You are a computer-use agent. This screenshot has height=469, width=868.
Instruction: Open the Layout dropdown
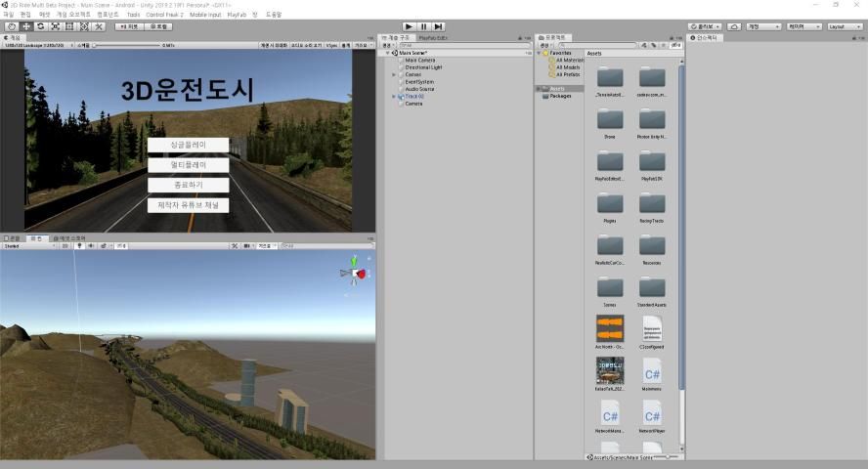click(845, 26)
